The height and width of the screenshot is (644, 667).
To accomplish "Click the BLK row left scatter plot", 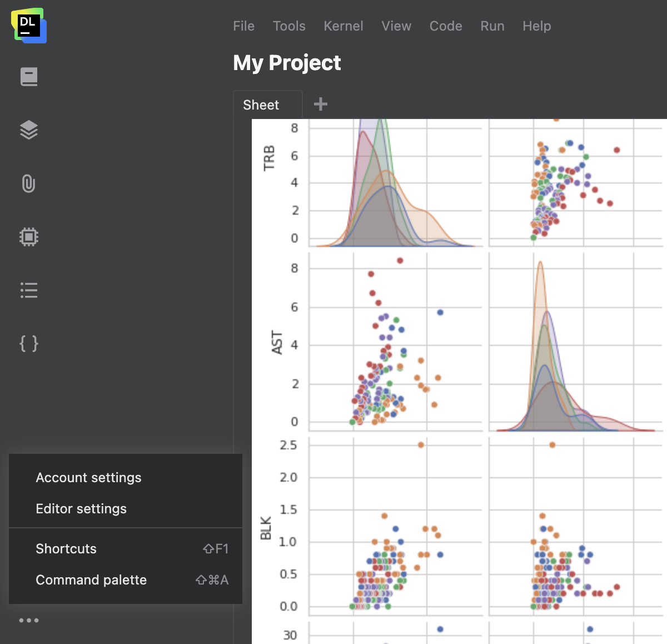I will point(395,526).
